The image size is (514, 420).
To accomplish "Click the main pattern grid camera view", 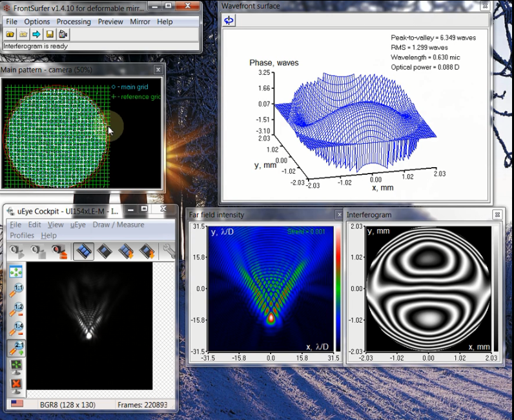I will [x=81, y=133].
